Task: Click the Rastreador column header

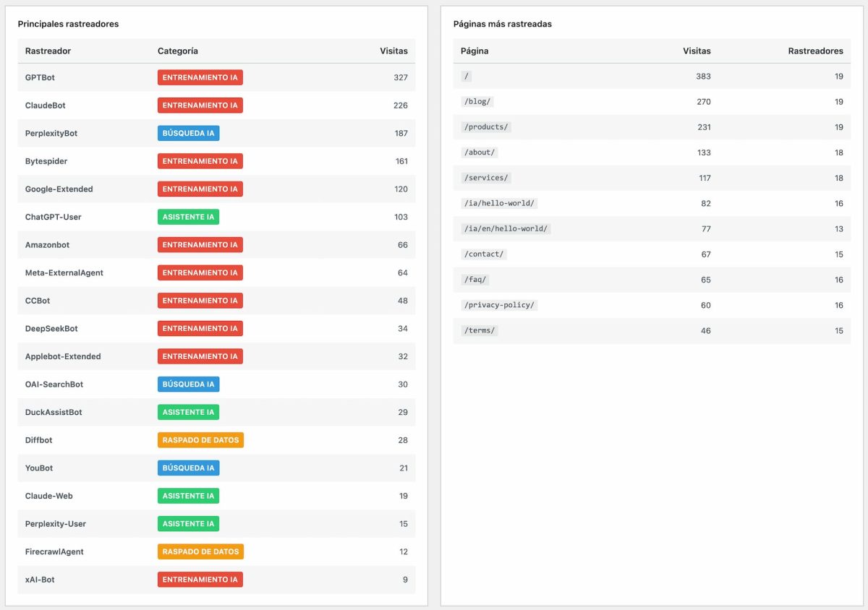Action: [48, 51]
